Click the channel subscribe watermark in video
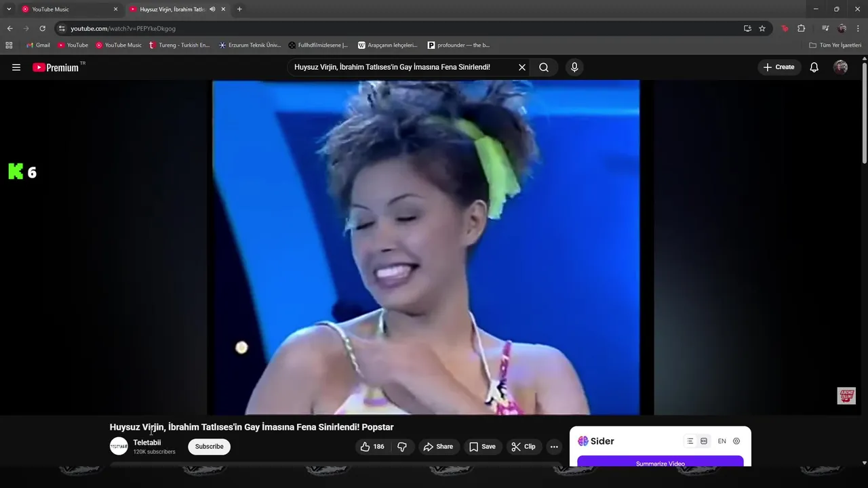Screen dimensions: 868x488 (846, 396)
